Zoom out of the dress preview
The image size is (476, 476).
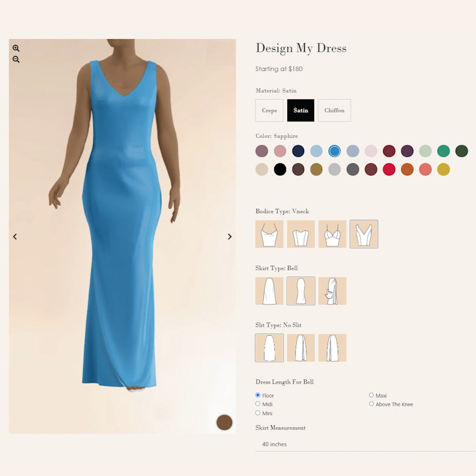click(16, 59)
